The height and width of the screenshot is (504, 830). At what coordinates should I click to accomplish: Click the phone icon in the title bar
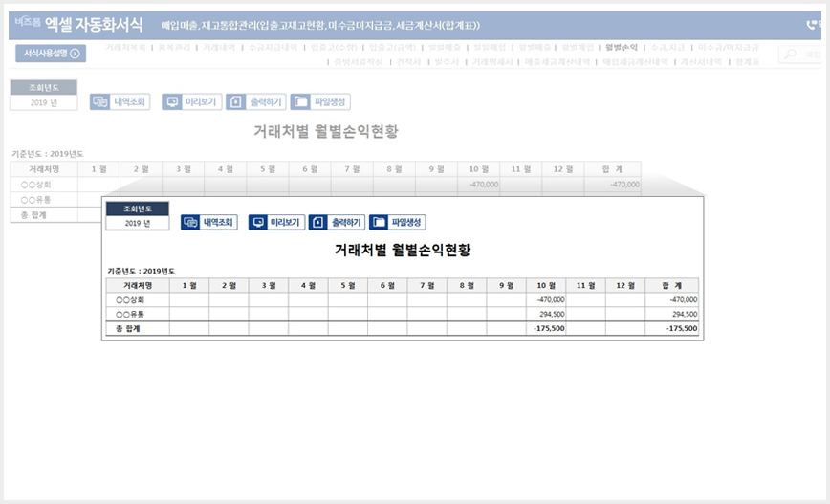click(x=812, y=25)
